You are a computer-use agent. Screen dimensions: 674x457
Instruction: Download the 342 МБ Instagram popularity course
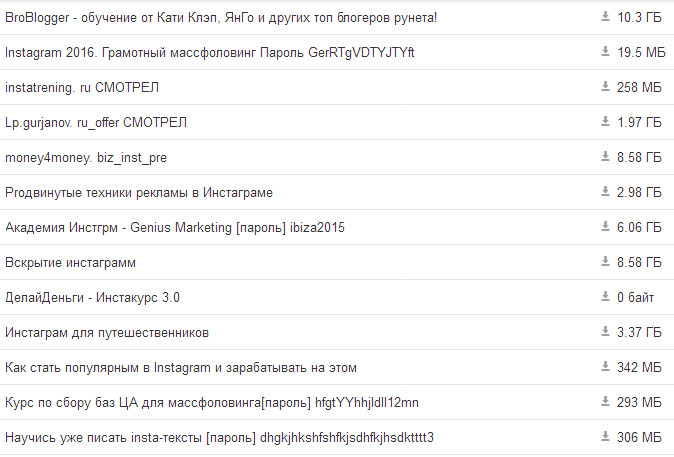(x=605, y=367)
